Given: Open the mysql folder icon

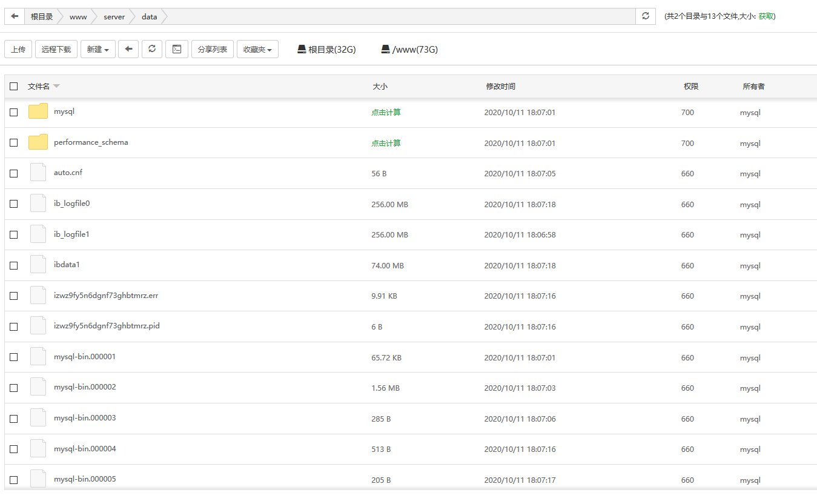Looking at the screenshot, I should pos(38,111).
